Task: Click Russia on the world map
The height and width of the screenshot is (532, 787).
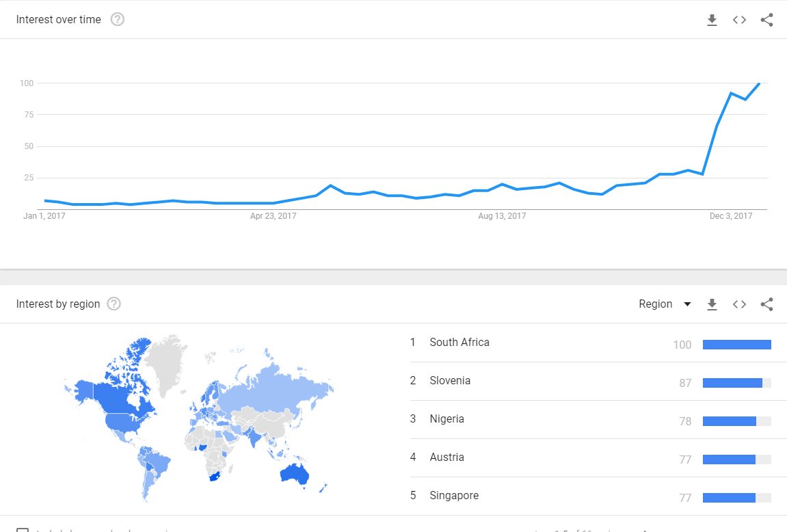Action: (x=274, y=391)
